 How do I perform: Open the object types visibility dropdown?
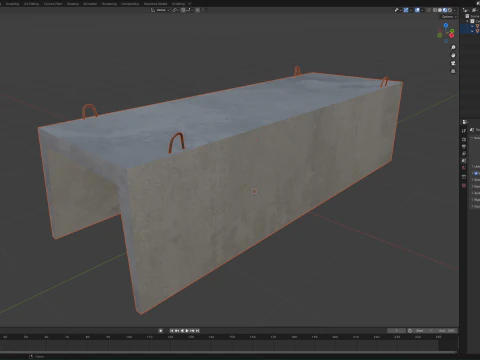[x=398, y=10]
